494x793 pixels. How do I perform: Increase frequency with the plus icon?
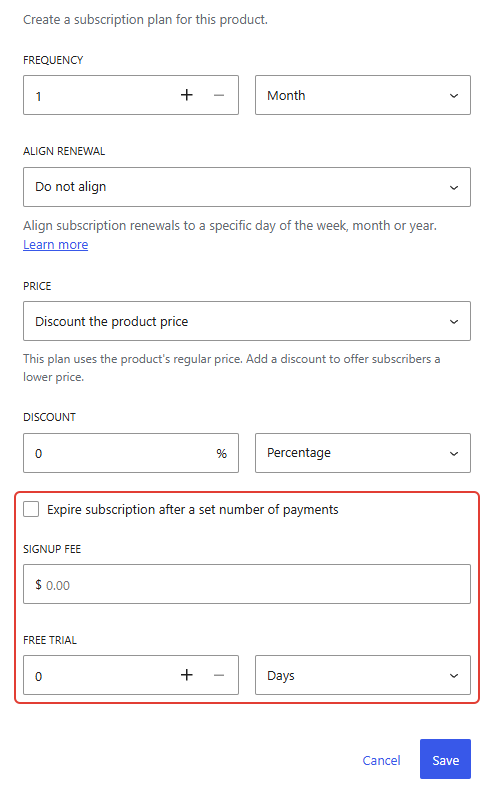187,95
